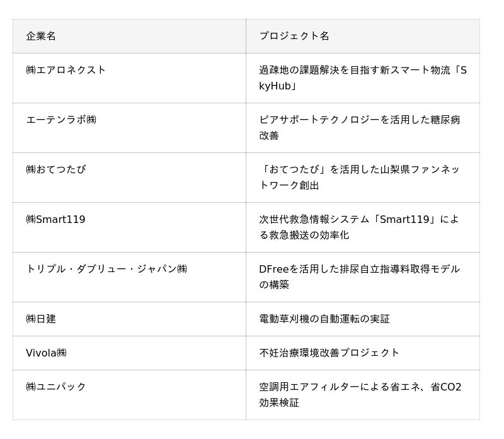Select the トリプル・ダブリュー・ジャパン㈱ company cell

[106, 269]
